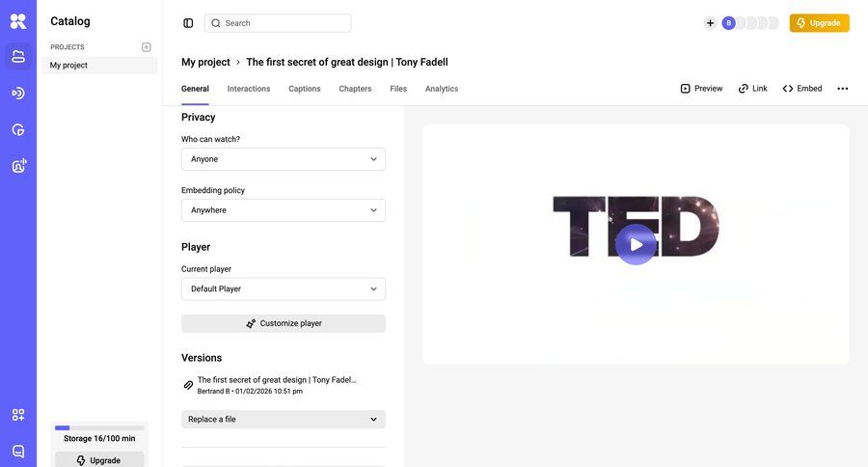Open the Current player dropdown
The width and height of the screenshot is (868, 467).
pyautogui.click(x=284, y=289)
